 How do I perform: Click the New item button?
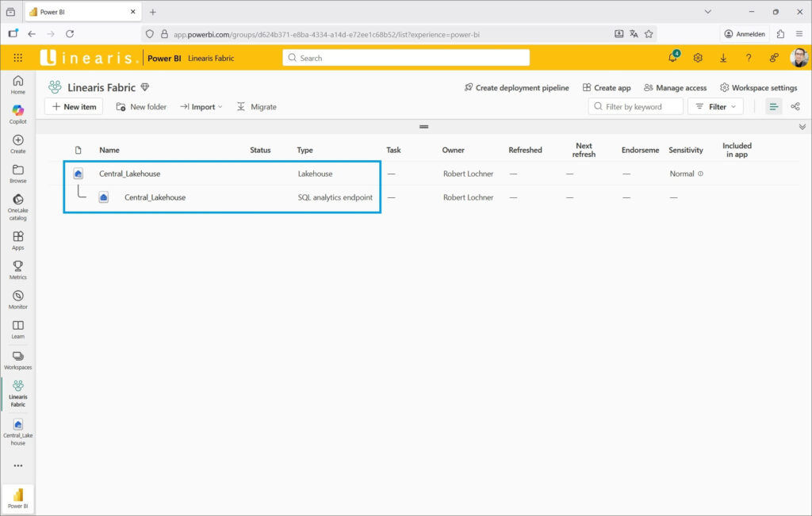coord(74,107)
